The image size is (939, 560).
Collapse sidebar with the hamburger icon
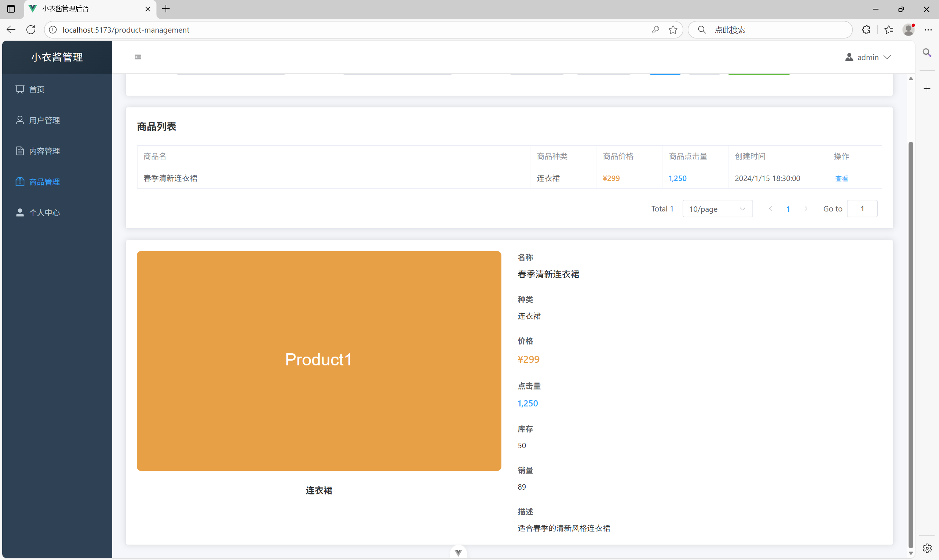point(138,57)
